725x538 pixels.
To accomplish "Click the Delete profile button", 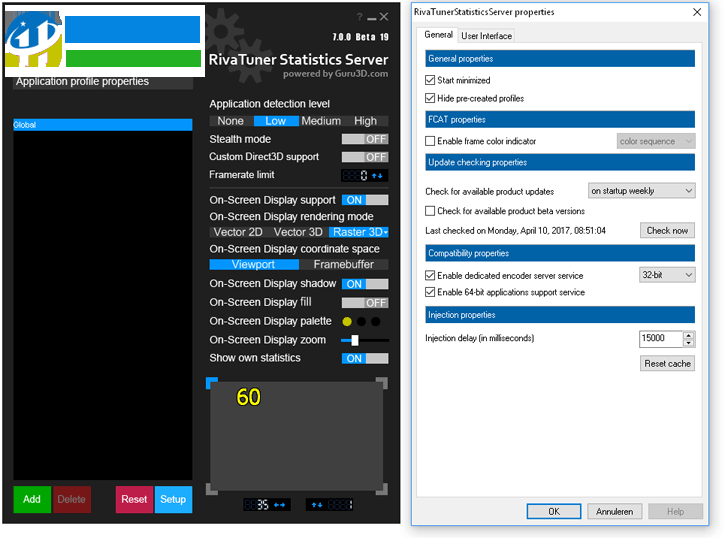I will 72,499.
